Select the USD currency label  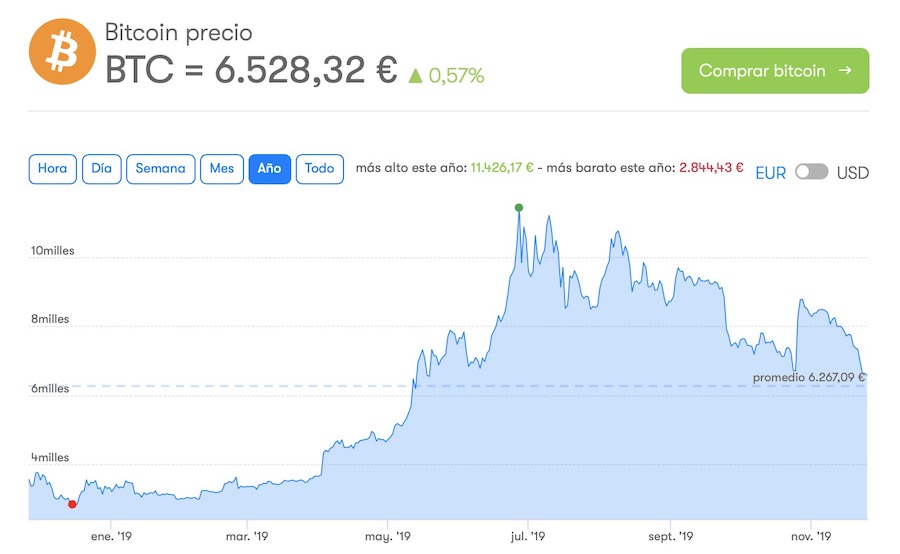click(x=852, y=173)
